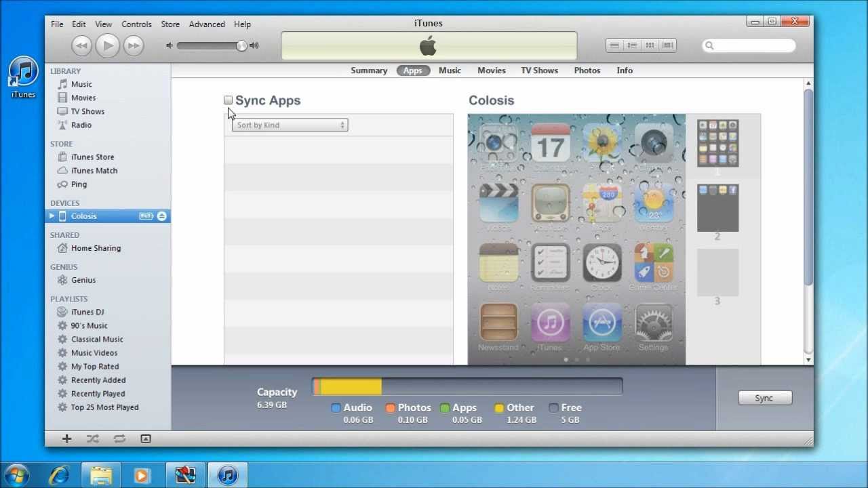This screenshot has height=488, width=868.
Task: Click the vertical scrollbar of the Apps pane
Action: coord(808,186)
